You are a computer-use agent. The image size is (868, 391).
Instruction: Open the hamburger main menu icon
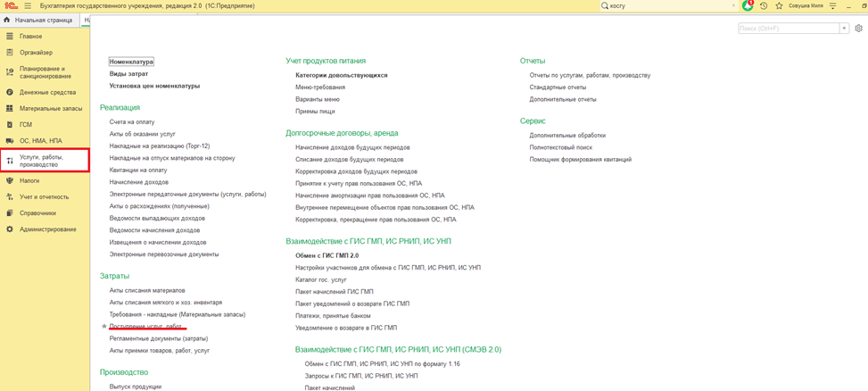point(28,5)
